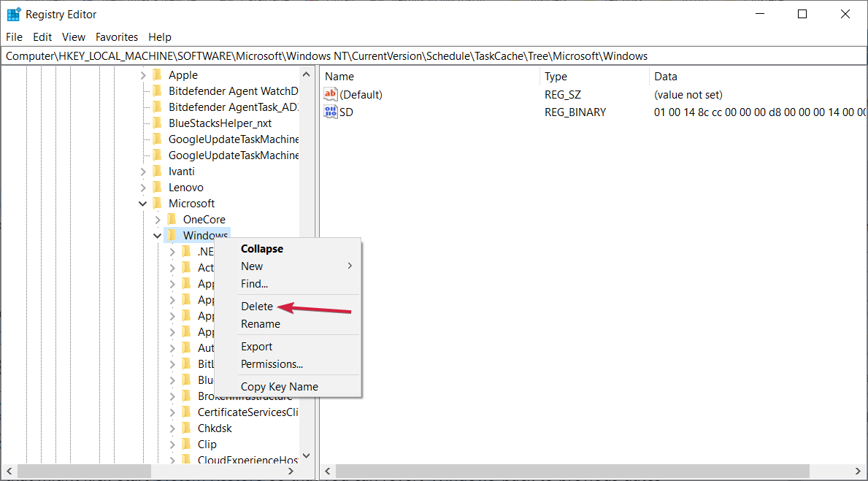This screenshot has height=481, width=868.
Task: Expand the CertificateServicesClient key
Action: click(172, 412)
